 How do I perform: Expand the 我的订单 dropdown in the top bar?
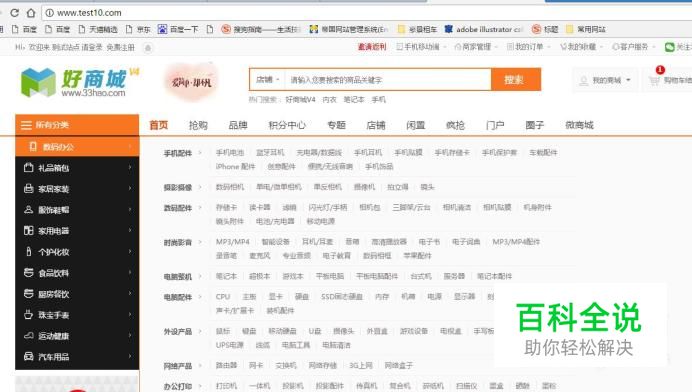528,47
